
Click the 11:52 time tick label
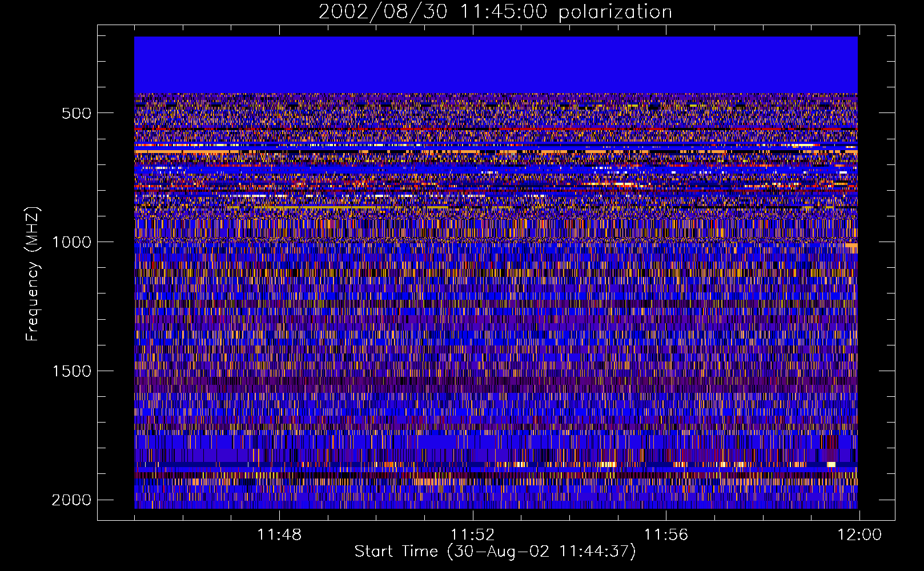coord(473,535)
